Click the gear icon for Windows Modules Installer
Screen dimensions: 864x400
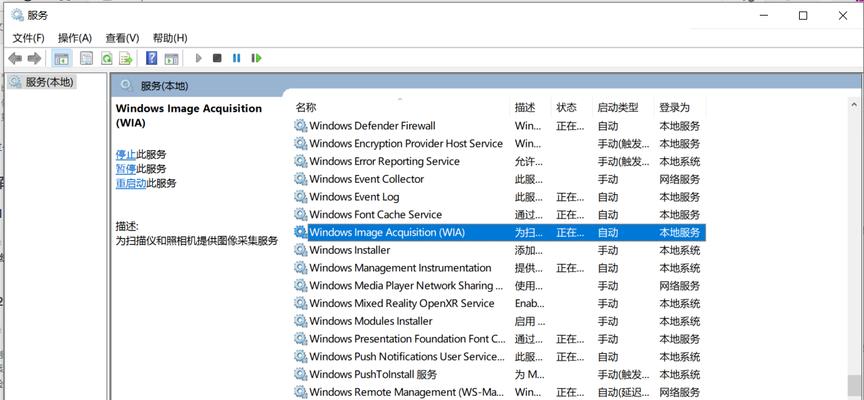(300, 321)
